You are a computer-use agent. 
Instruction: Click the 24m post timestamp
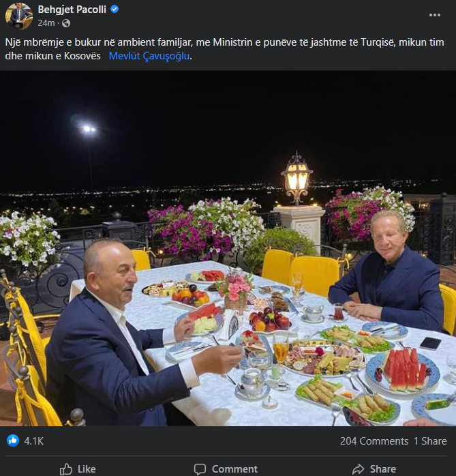click(46, 23)
